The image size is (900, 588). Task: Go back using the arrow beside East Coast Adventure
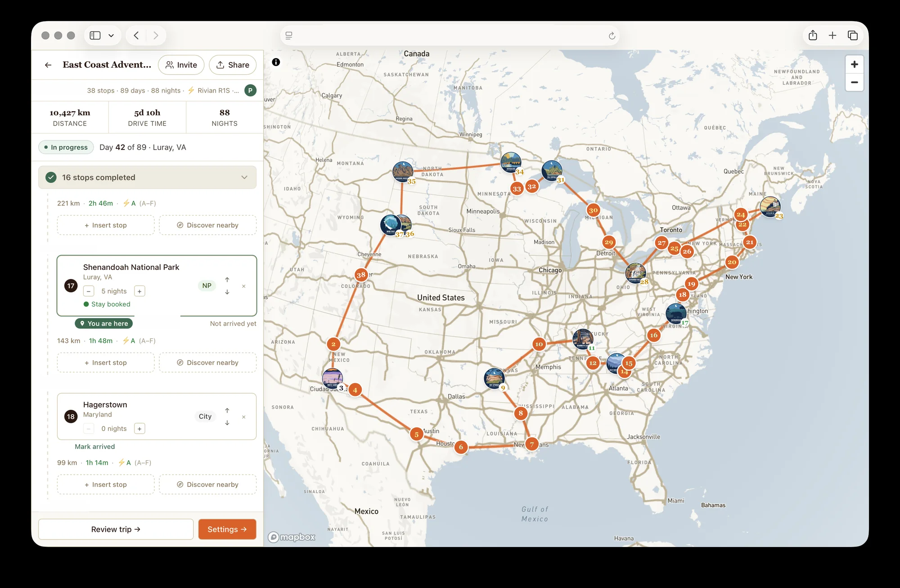(48, 65)
